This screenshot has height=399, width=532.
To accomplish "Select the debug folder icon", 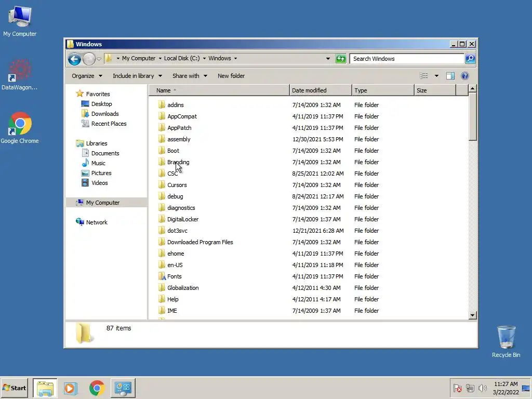I will click(x=162, y=196).
